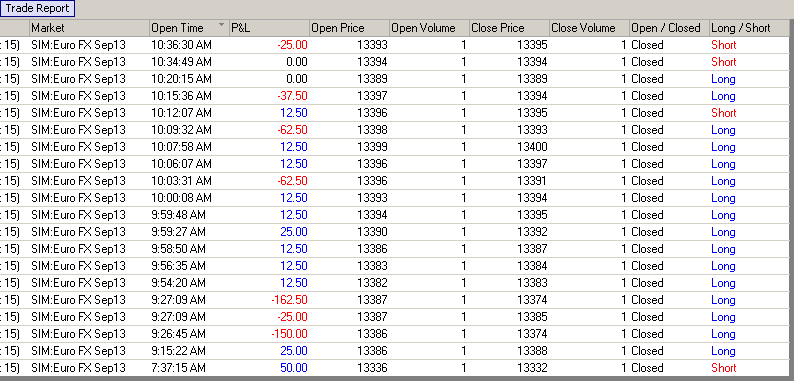Click Short in the 10:12:07 AM row

click(x=724, y=113)
